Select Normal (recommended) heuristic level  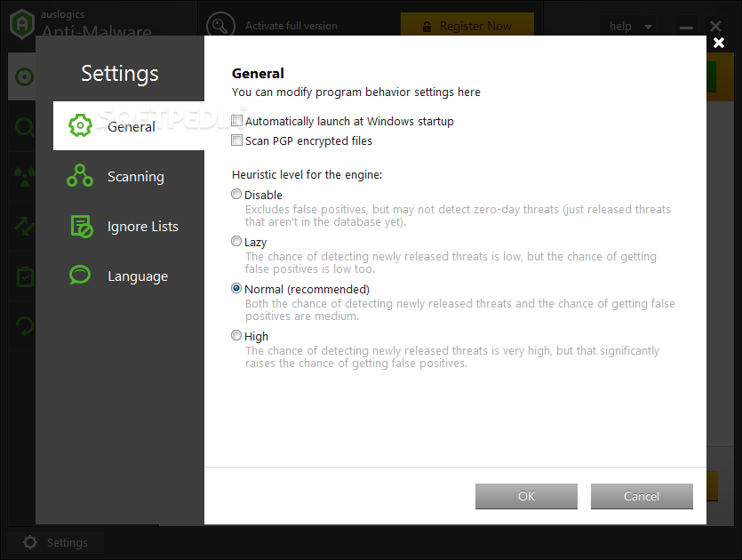click(x=236, y=288)
